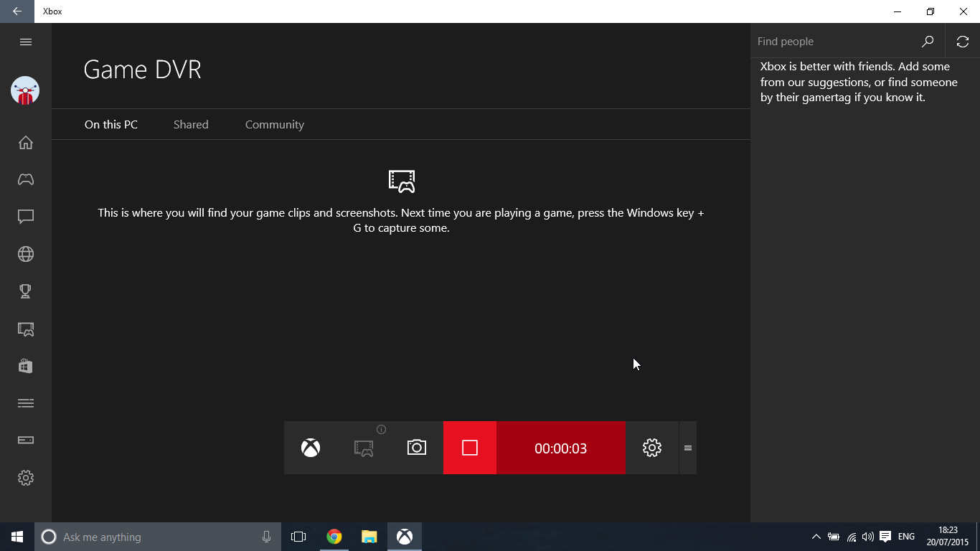
Task: Open the Community tab
Action: (274, 124)
